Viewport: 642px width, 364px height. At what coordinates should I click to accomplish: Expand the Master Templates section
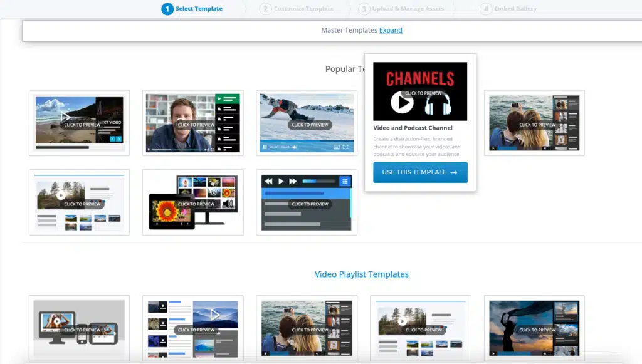tap(391, 30)
